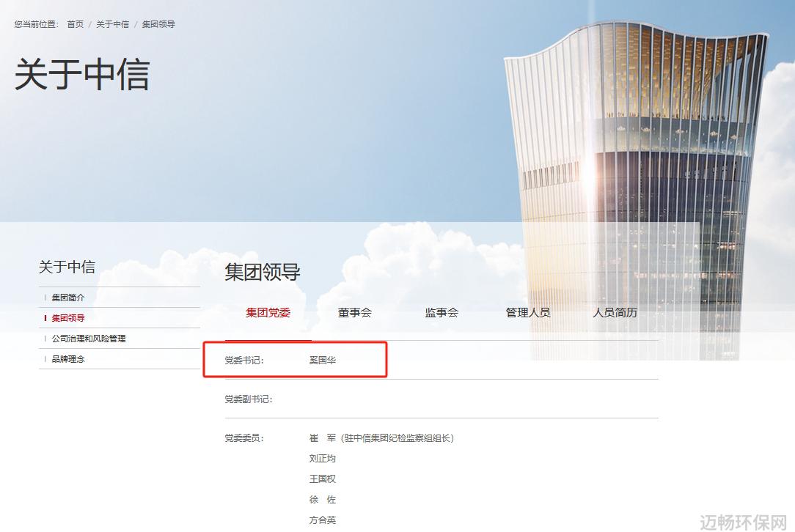This screenshot has height=532, width=795.
Task: View the 人员简历 tab
Action: pyautogui.click(x=615, y=313)
